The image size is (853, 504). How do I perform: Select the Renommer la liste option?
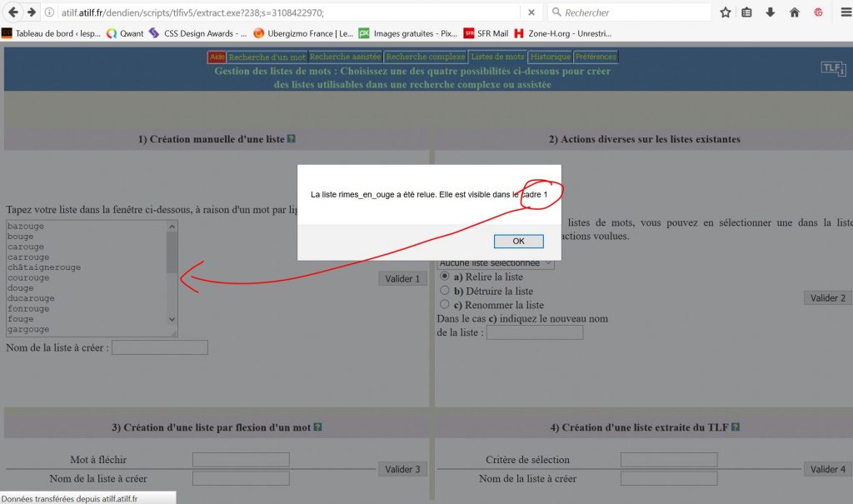445,305
